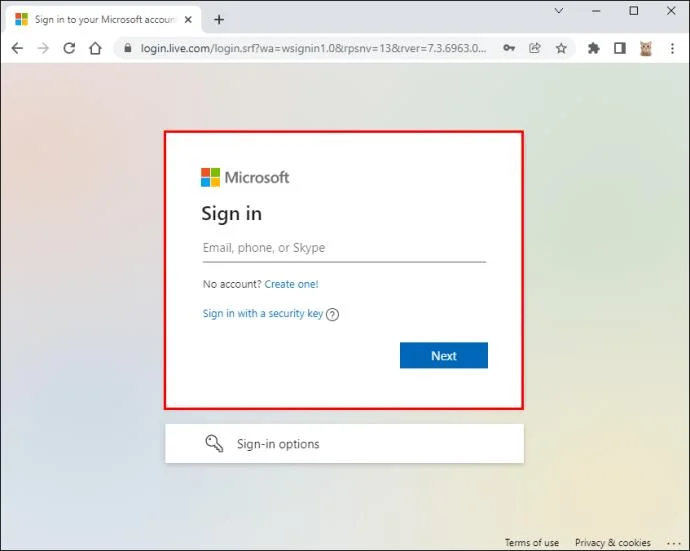Open the footer ellipsis more options
Viewport: 690px width, 551px height.
(x=674, y=544)
